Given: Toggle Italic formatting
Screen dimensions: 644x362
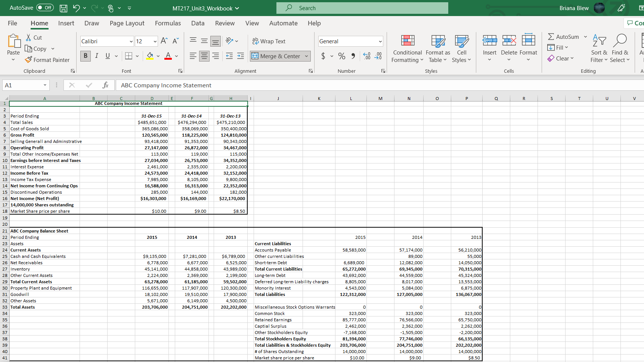Looking at the screenshot, I should tap(97, 56).
